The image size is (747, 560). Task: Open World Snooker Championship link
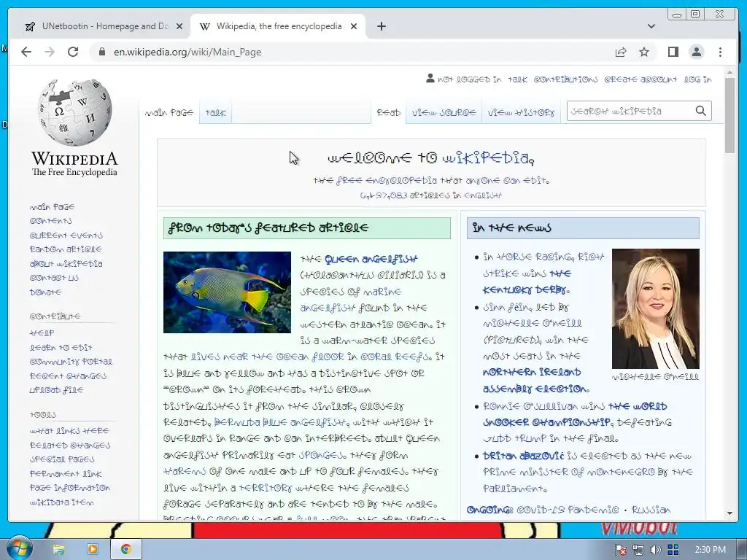click(575, 414)
